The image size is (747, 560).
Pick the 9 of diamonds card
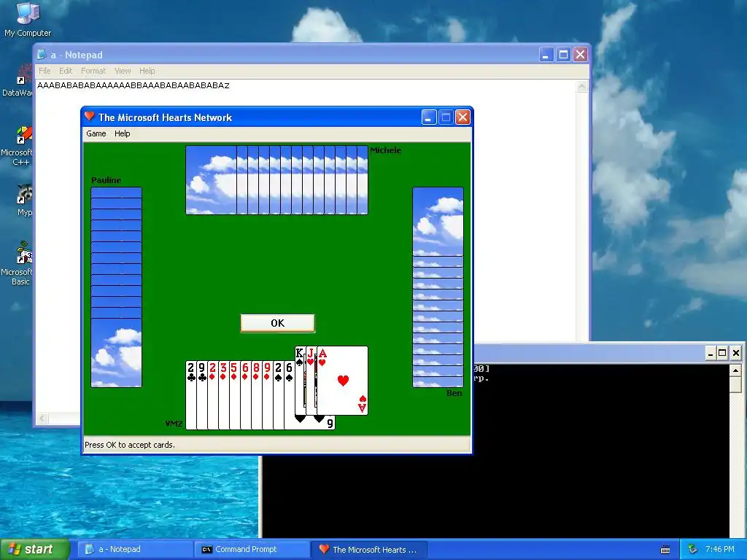point(268,395)
